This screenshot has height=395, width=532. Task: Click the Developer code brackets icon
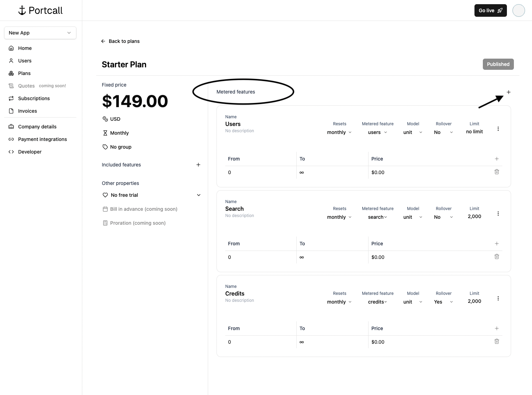click(11, 152)
